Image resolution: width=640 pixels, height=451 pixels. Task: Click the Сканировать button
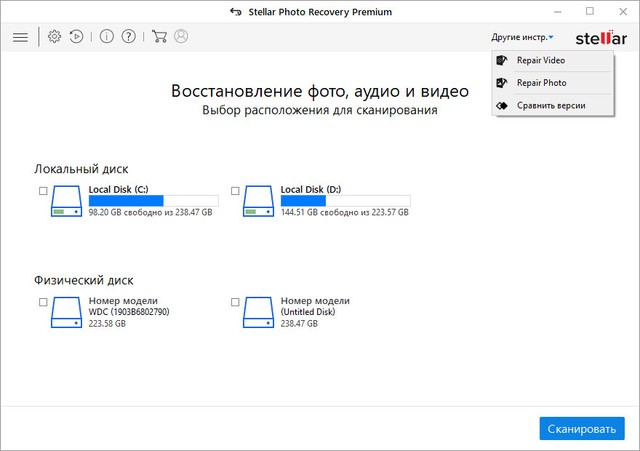click(x=582, y=429)
